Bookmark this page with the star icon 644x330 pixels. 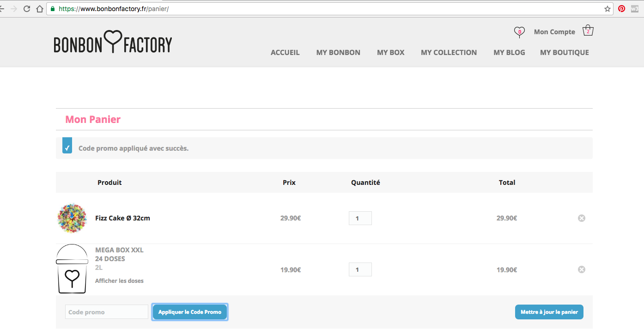pos(608,9)
